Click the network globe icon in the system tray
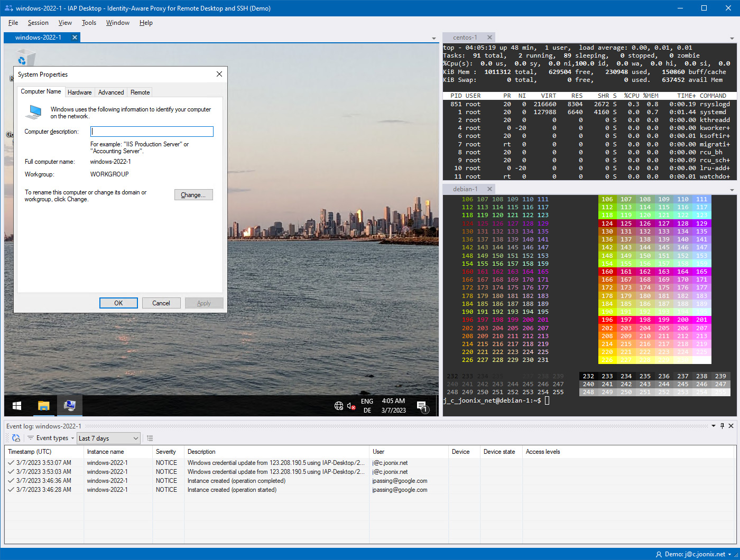The width and height of the screenshot is (740, 560). coord(339,406)
